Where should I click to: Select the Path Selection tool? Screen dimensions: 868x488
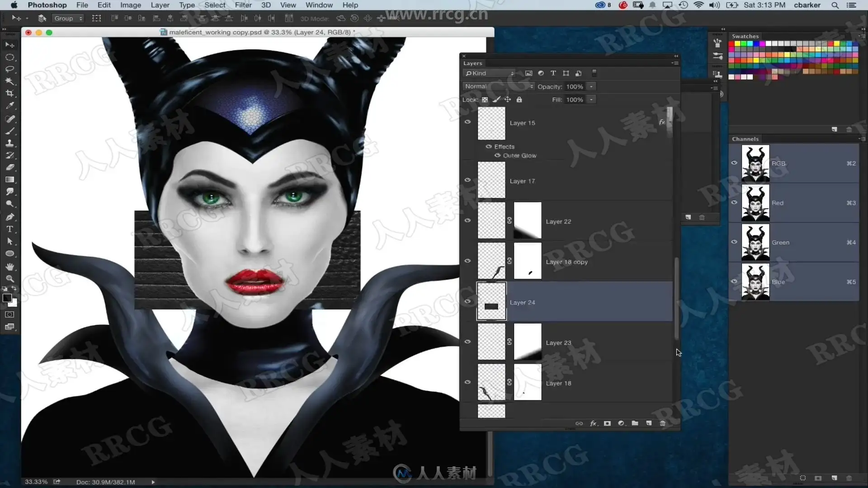click(10, 241)
